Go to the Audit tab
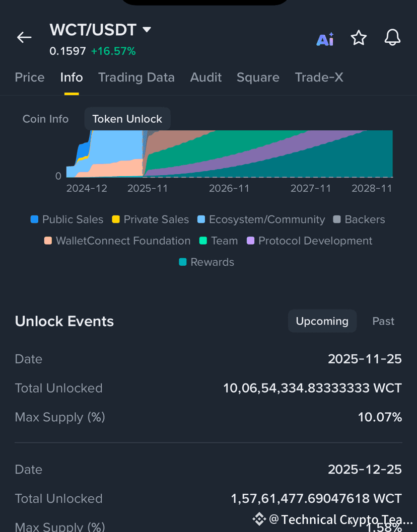This screenshot has width=417, height=532. [206, 78]
